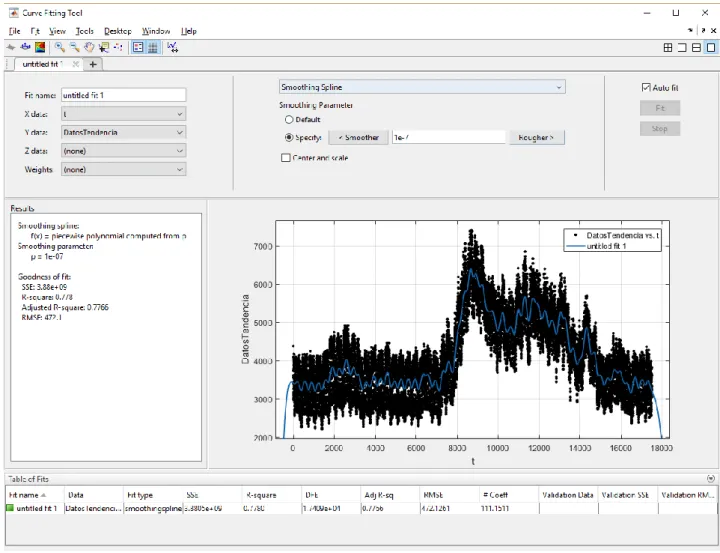Choose the left/right tile layout icon
This screenshot has height=553, width=720.
(682, 48)
